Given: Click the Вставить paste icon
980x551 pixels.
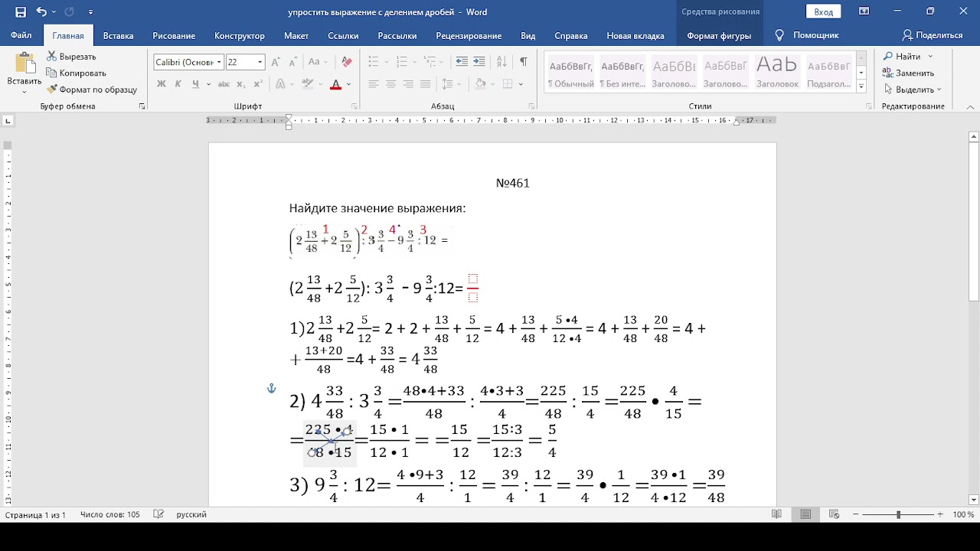Looking at the screenshot, I should tap(24, 64).
